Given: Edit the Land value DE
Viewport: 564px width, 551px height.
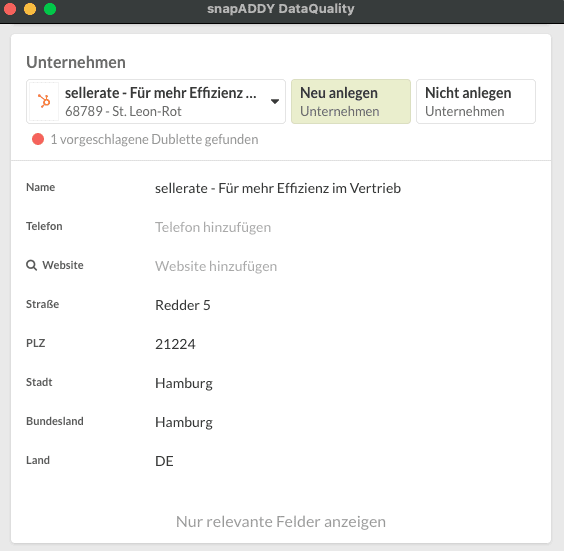Looking at the screenshot, I should (x=164, y=461).
